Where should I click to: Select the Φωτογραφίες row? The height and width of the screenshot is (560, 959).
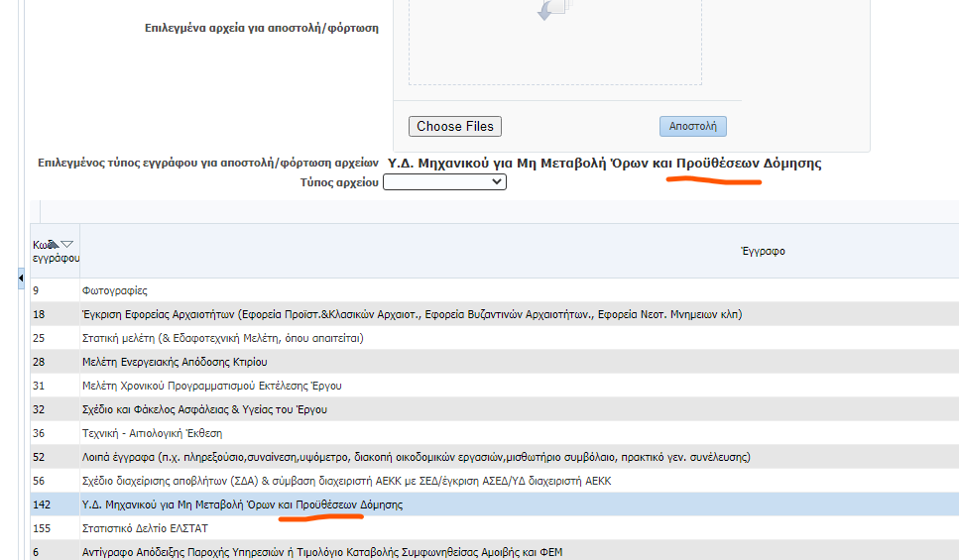(x=114, y=291)
